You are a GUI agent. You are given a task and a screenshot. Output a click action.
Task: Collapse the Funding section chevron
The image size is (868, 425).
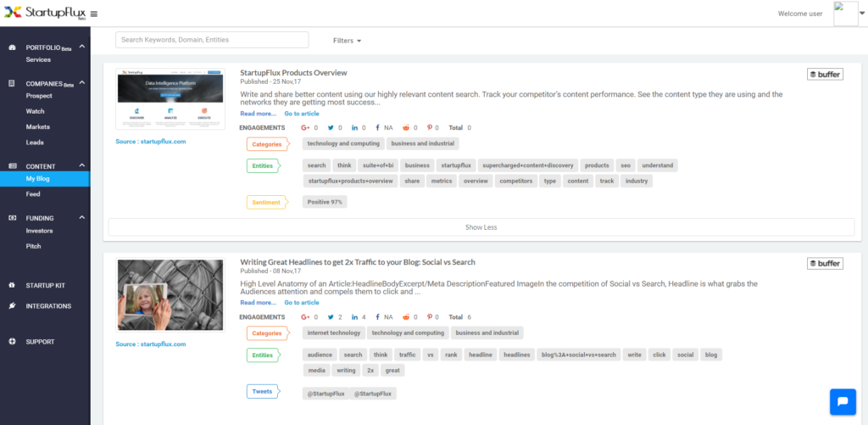tap(82, 217)
